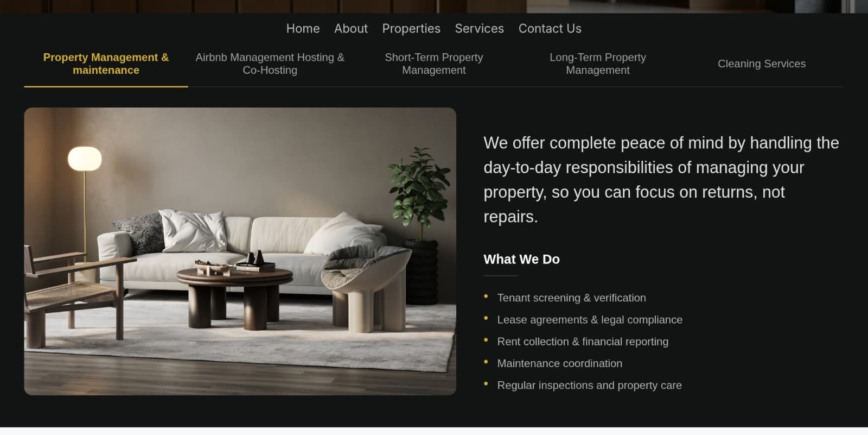
Task: Select Lease agreements & legal compliance item
Action: 590,320
